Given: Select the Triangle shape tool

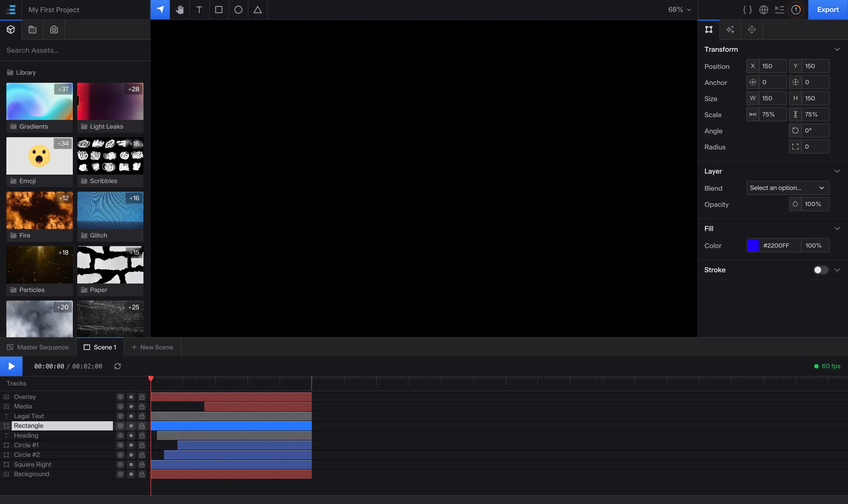Looking at the screenshot, I should click(x=257, y=10).
